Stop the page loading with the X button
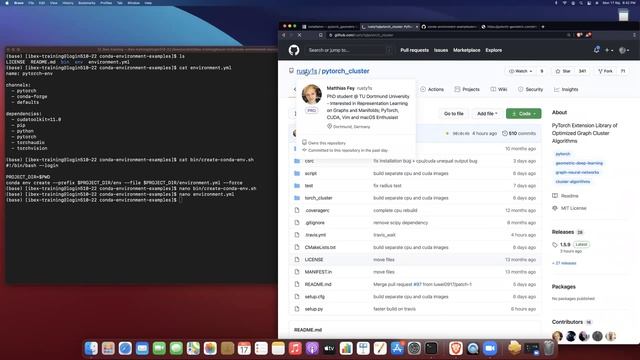 coord(299,35)
